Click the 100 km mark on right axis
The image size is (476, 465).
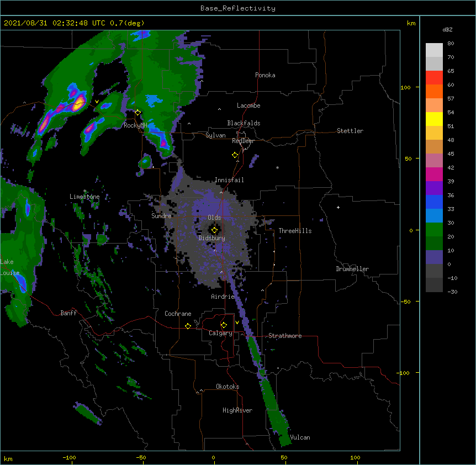(x=405, y=87)
